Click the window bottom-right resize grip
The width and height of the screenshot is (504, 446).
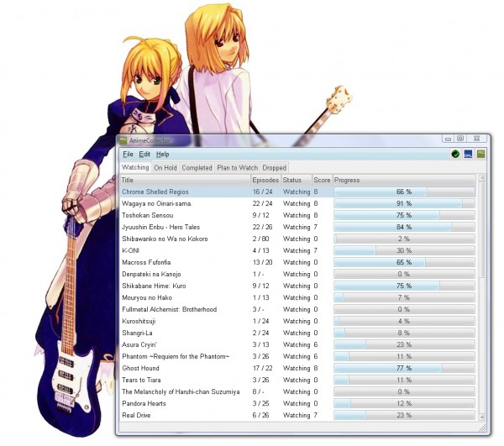482,428
